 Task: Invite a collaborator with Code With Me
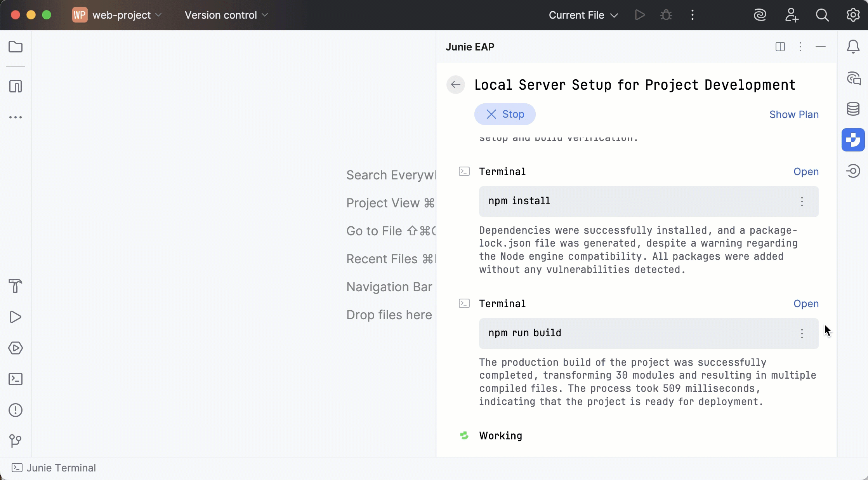tap(792, 15)
